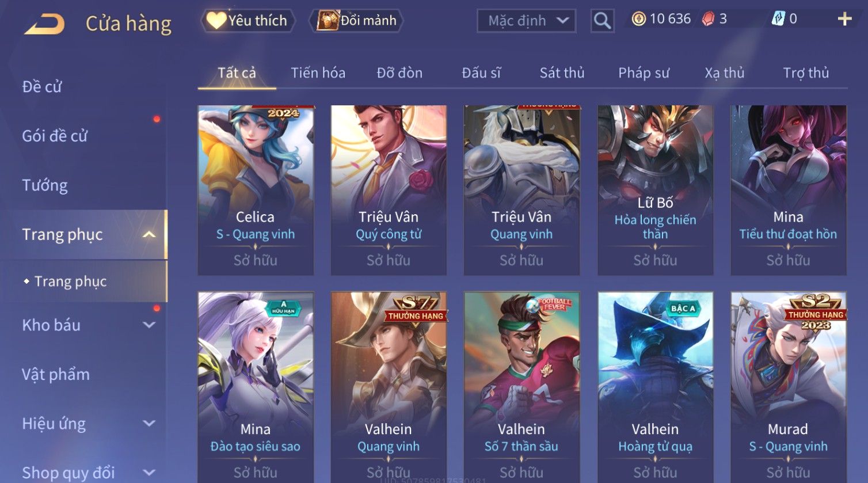Click the golden back arrow icon
Image resolution: width=868 pixels, height=483 pixels.
44,24
